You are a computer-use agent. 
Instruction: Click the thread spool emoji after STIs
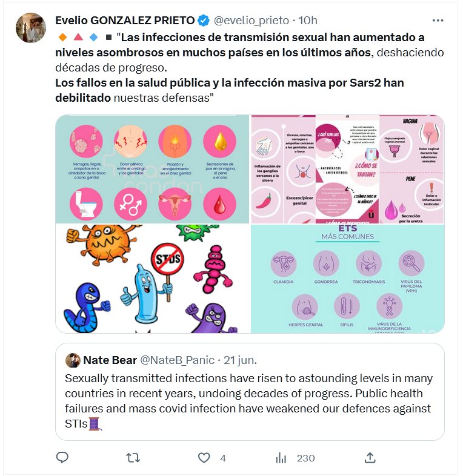(x=95, y=424)
